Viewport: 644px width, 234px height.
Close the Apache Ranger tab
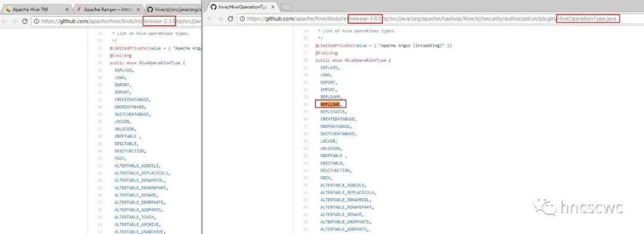pyautogui.click(x=138, y=9)
